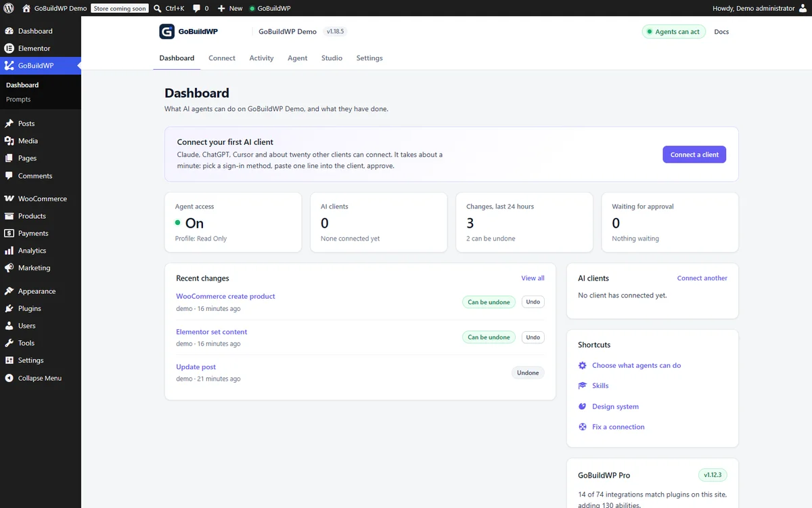812x508 pixels.
Task: Click the lifebuoy icon beside Fix a connection
Action: pos(583,427)
